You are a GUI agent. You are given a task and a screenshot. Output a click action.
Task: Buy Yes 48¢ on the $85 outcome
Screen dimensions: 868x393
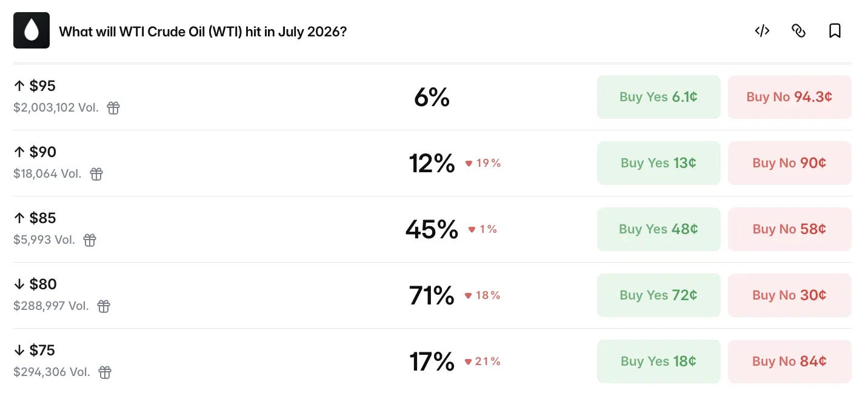tap(658, 229)
